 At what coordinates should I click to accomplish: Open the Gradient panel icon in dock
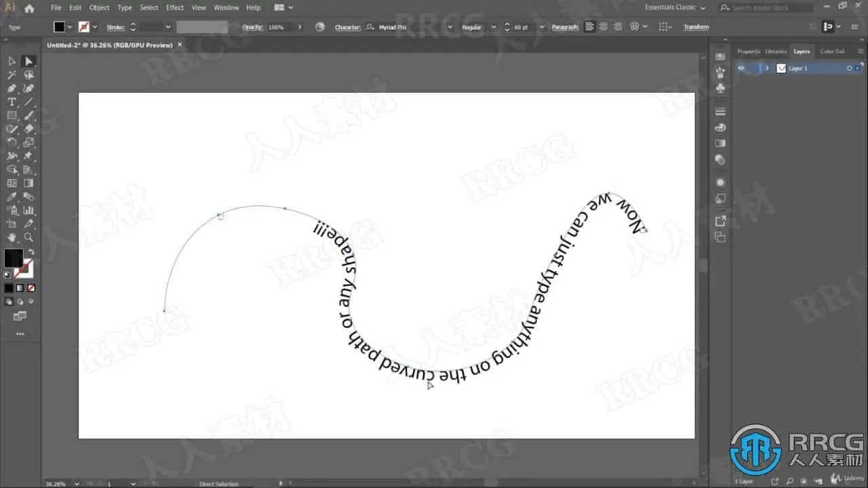(x=720, y=143)
